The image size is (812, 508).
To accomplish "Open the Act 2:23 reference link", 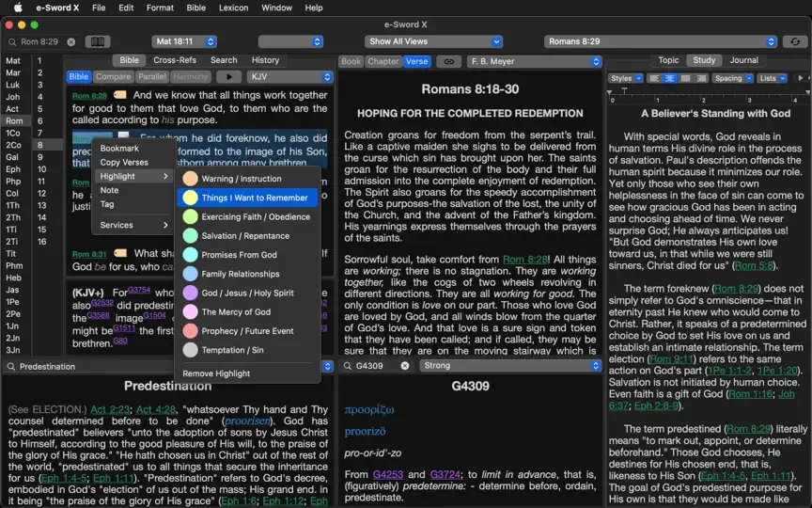I will pyautogui.click(x=110, y=409).
